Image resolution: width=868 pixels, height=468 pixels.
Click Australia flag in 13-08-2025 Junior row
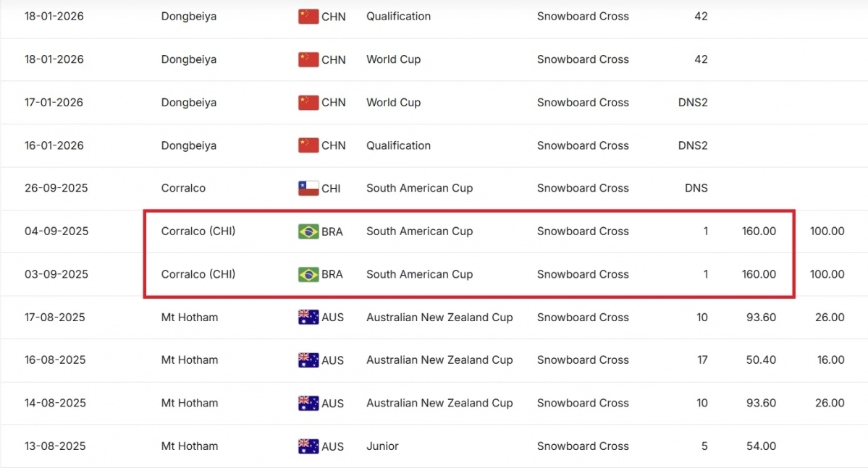pos(308,446)
